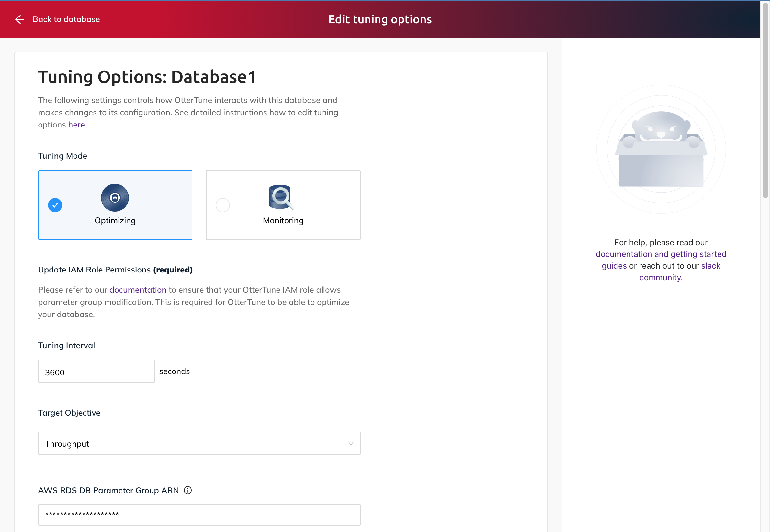770x532 pixels.
Task: Click the 'Edit tuning options' header title
Action: pos(380,19)
